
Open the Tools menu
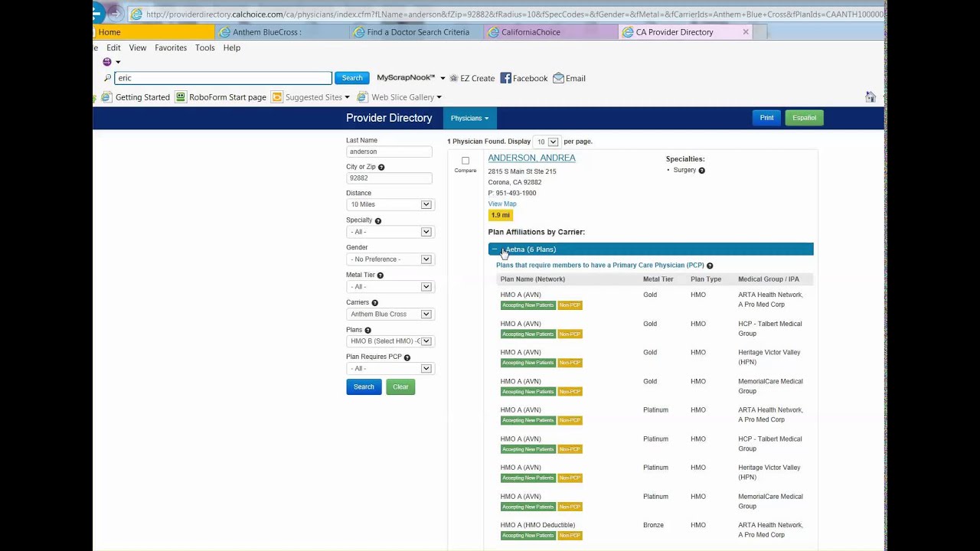point(205,47)
